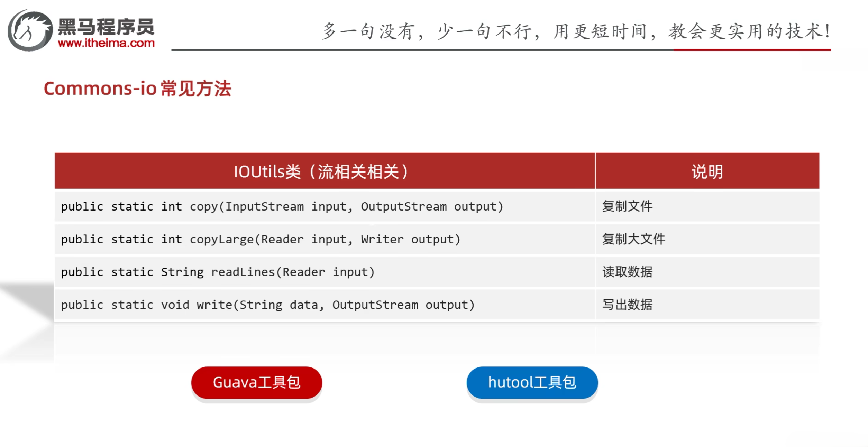This screenshot has height=447, width=868.
Task: Select the readLines(Reader input) table row
Action: tap(217, 272)
